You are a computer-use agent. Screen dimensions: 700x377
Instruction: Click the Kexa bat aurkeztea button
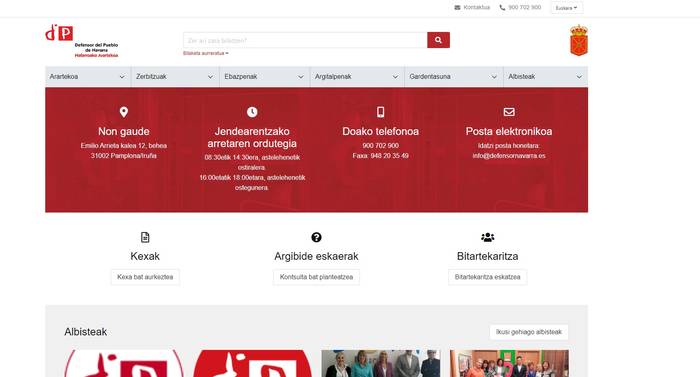[x=145, y=277]
